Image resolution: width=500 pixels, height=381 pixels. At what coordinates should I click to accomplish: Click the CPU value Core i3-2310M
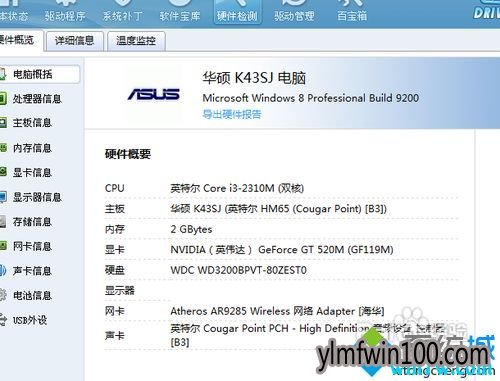(237, 188)
